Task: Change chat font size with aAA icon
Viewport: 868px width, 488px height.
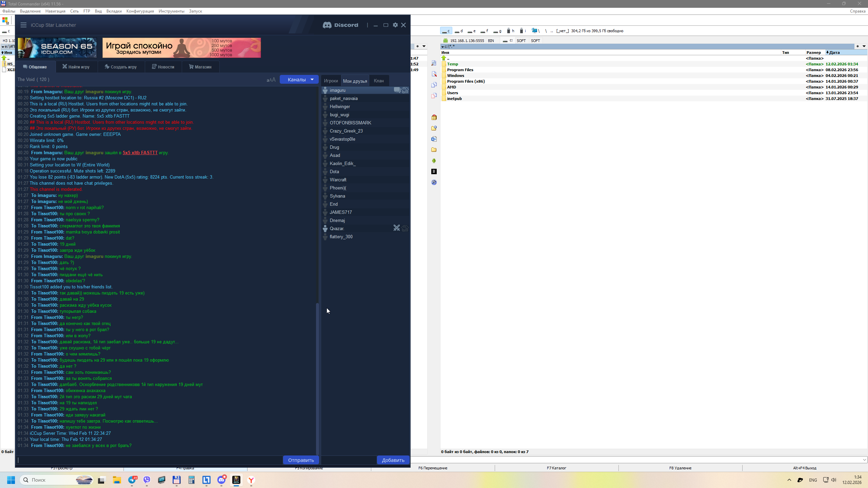Action: coord(271,80)
